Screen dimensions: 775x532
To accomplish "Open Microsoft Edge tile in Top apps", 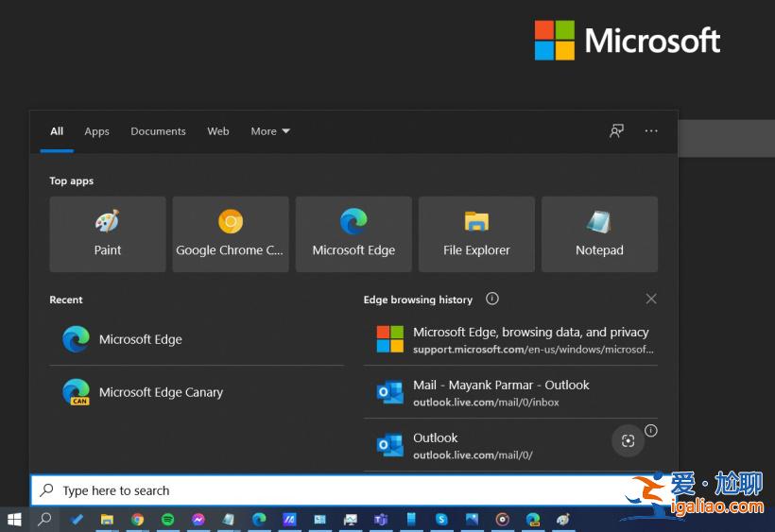I will 353,234.
